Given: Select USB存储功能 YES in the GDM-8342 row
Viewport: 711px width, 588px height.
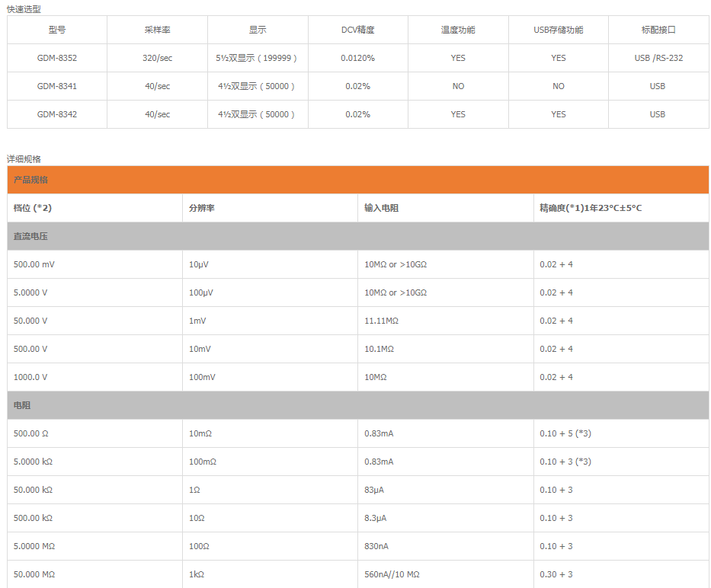Looking at the screenshot, I should pyautogui.click(x=558, y=114).
